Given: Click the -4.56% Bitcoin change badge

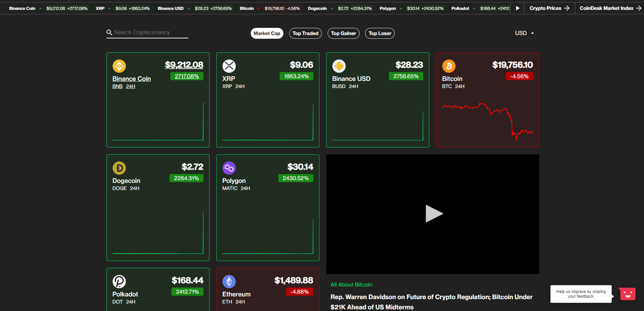Looking at the screenshot, I should (519, 76).
